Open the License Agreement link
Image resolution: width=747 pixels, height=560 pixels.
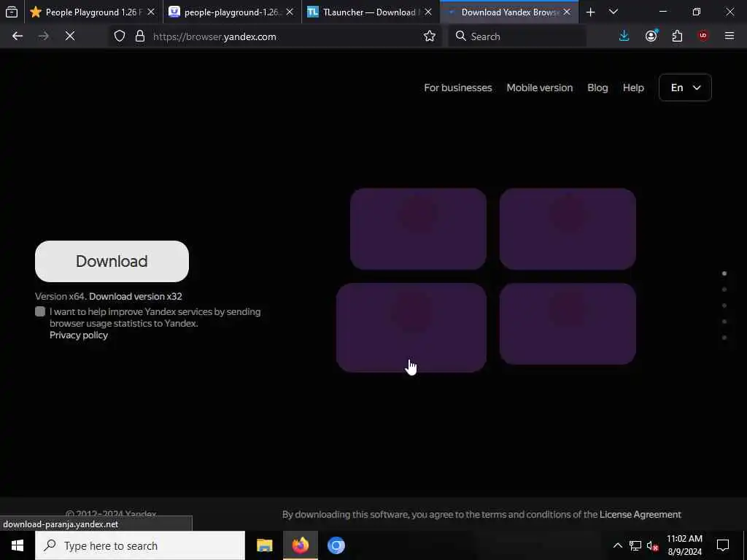point(640,514)
